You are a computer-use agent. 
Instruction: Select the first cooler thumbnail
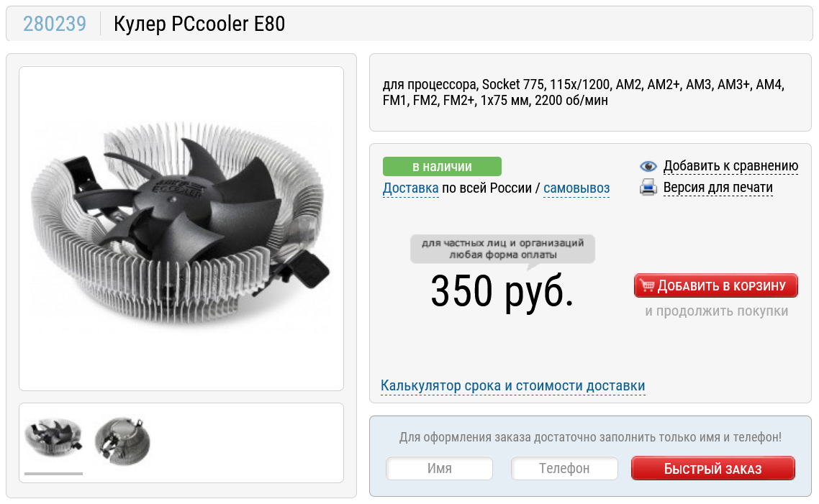click(53, 438)
